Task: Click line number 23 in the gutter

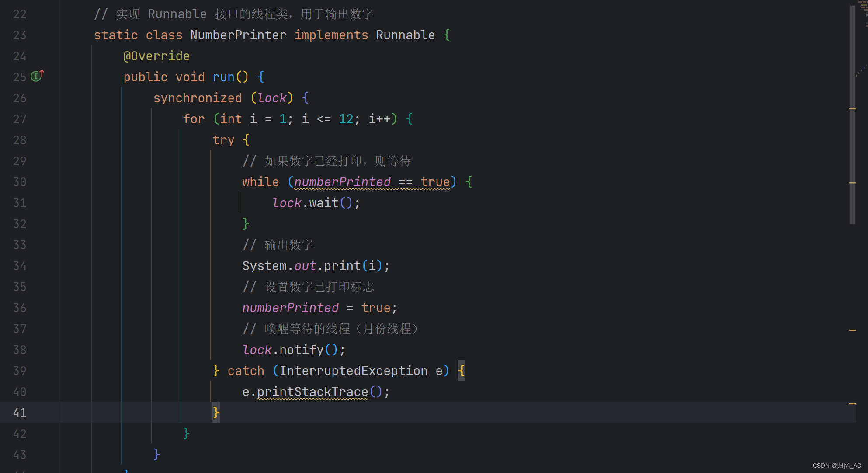Action: click(x=20, y=35)
